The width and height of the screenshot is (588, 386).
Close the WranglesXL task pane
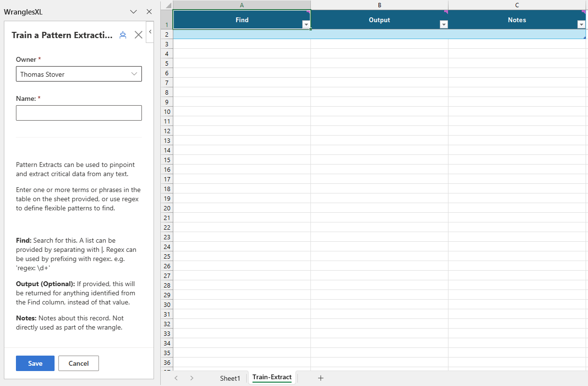pyautogui.click(x=149, y=12)
